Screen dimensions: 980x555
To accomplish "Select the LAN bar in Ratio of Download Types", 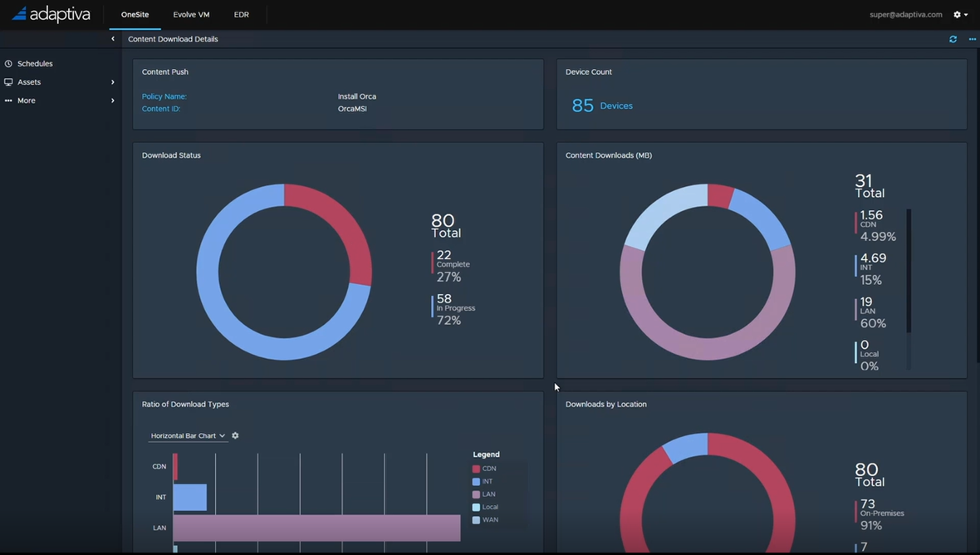I will click(x=316, y=527).
